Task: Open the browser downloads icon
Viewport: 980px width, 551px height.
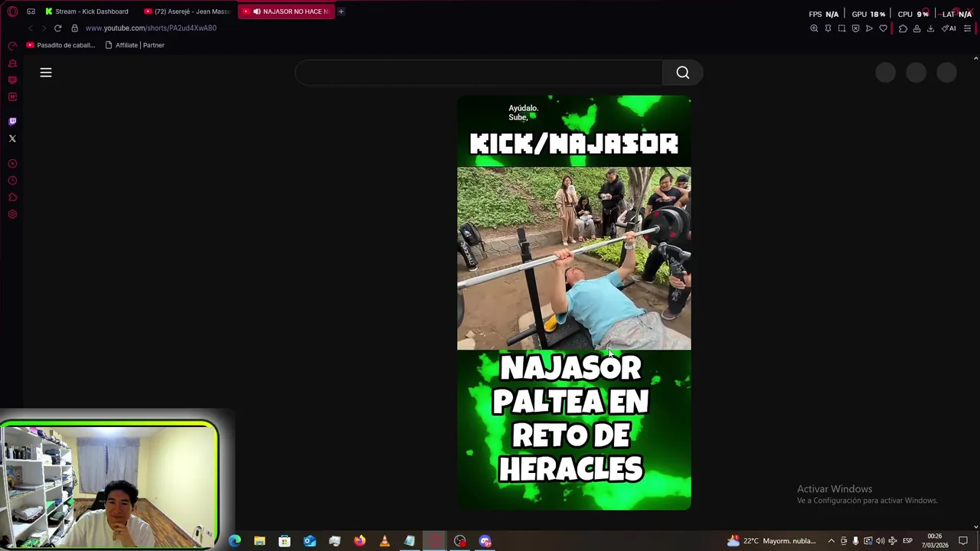Action: (930, 28)
